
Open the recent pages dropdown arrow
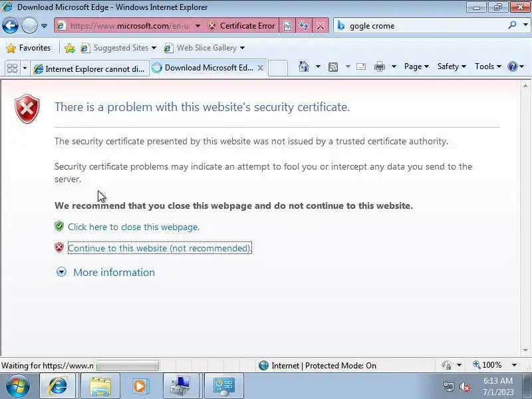point(44,26)
